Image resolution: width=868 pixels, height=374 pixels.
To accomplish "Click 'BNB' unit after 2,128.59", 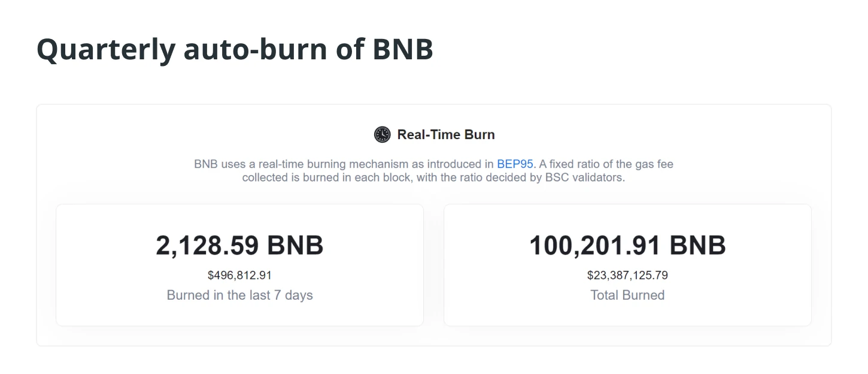I will 295,245.
